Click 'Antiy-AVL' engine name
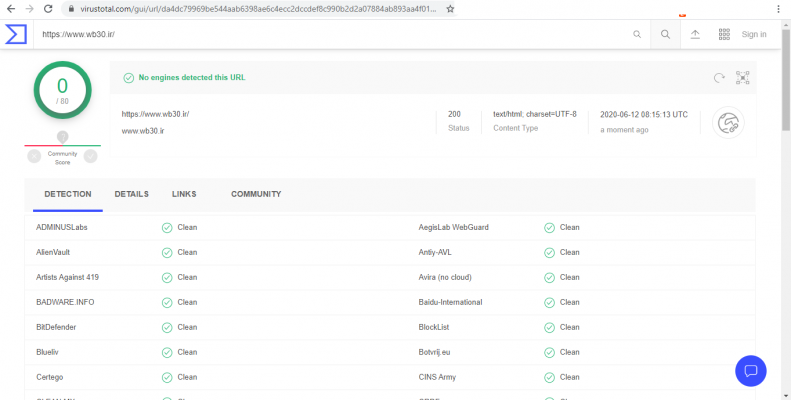 pos(435,252)
